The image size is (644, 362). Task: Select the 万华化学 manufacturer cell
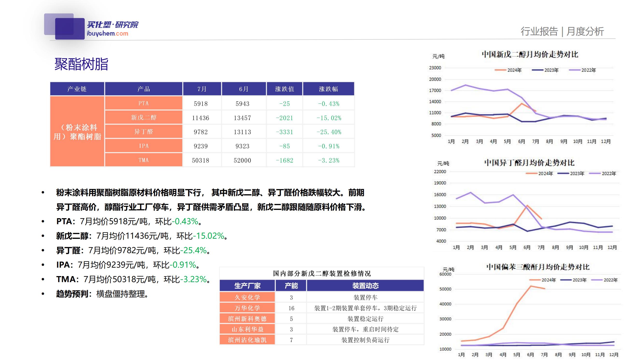click(247, 308)
